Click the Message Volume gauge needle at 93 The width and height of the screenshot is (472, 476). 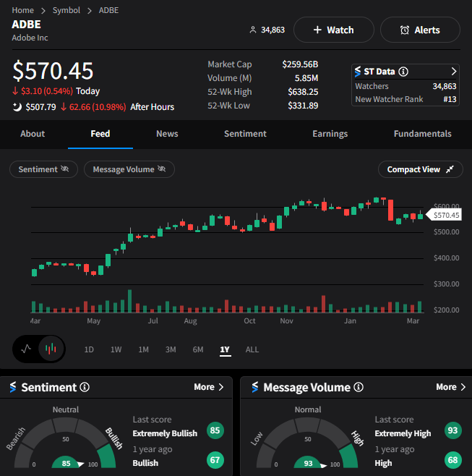tap(323, 465)
